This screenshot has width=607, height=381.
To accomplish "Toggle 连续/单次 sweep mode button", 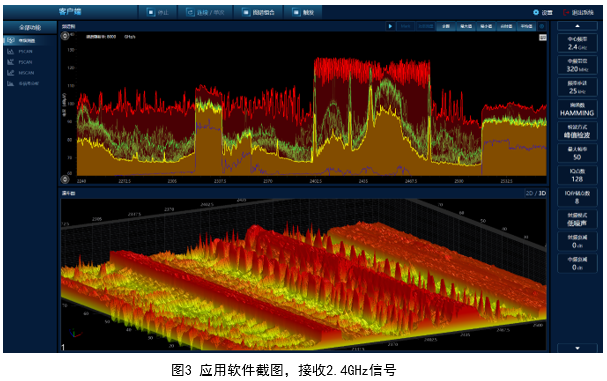I will click(x=205, y=12).
